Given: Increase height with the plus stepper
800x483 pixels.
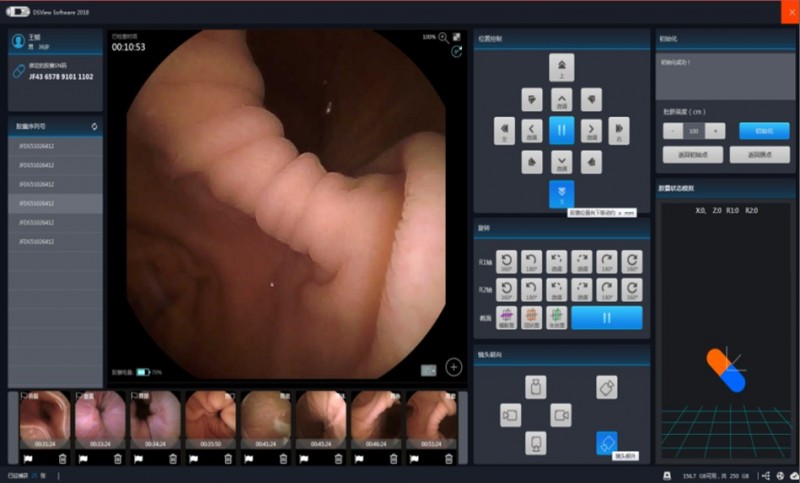Looking at the screenshot, I should [716, 131].
